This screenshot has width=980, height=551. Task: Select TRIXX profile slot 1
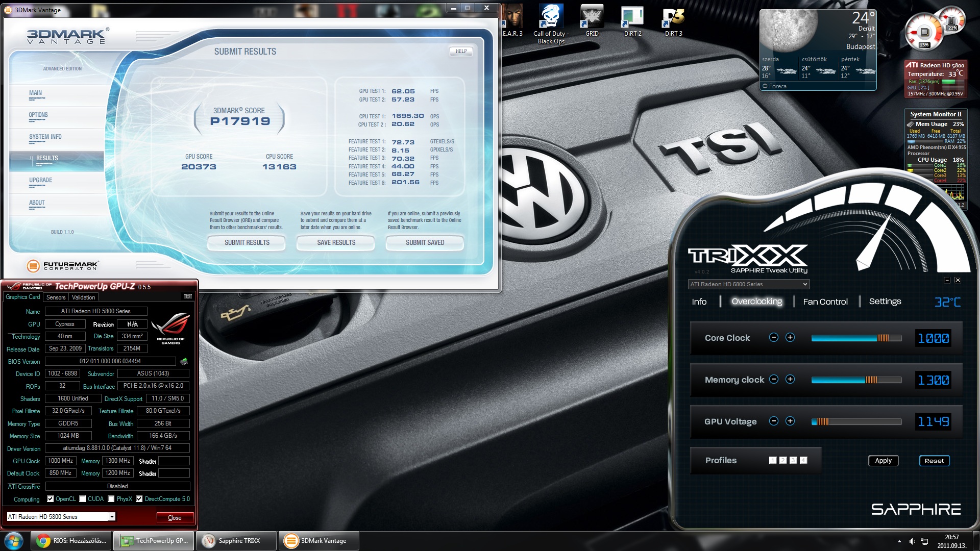(773, 460)
